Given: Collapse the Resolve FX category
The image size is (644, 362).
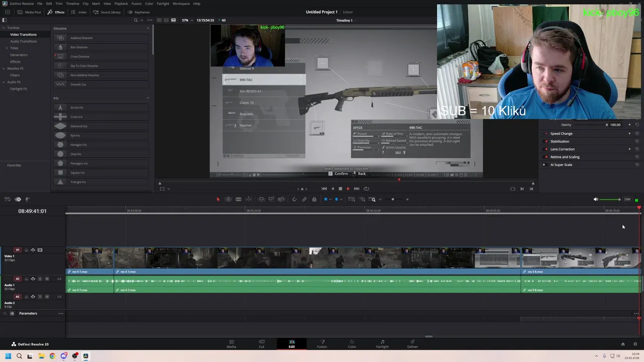Looking at the screenshot, I should (x=4, y=68).
